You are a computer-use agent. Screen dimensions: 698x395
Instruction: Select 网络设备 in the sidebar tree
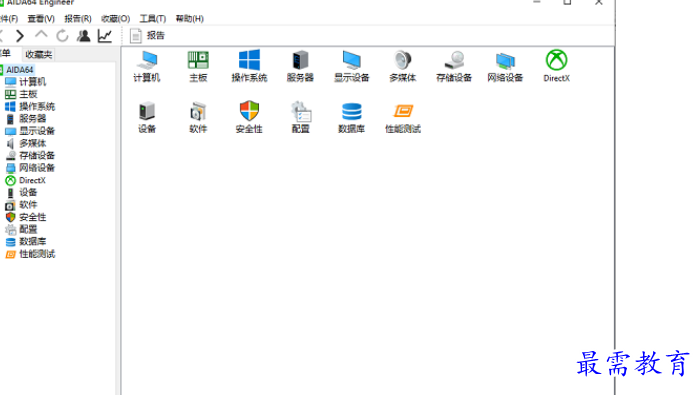30,168
